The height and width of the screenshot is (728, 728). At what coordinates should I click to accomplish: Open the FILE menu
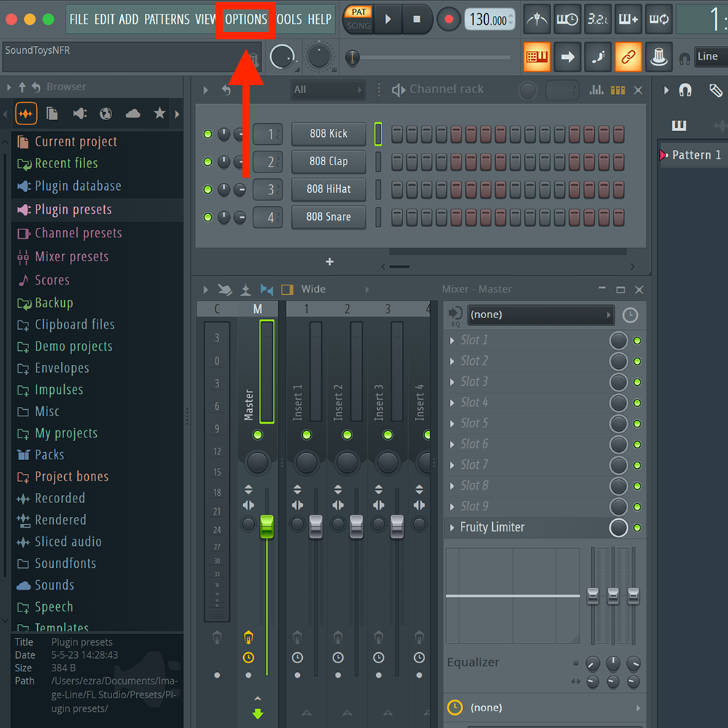point(79,20)
